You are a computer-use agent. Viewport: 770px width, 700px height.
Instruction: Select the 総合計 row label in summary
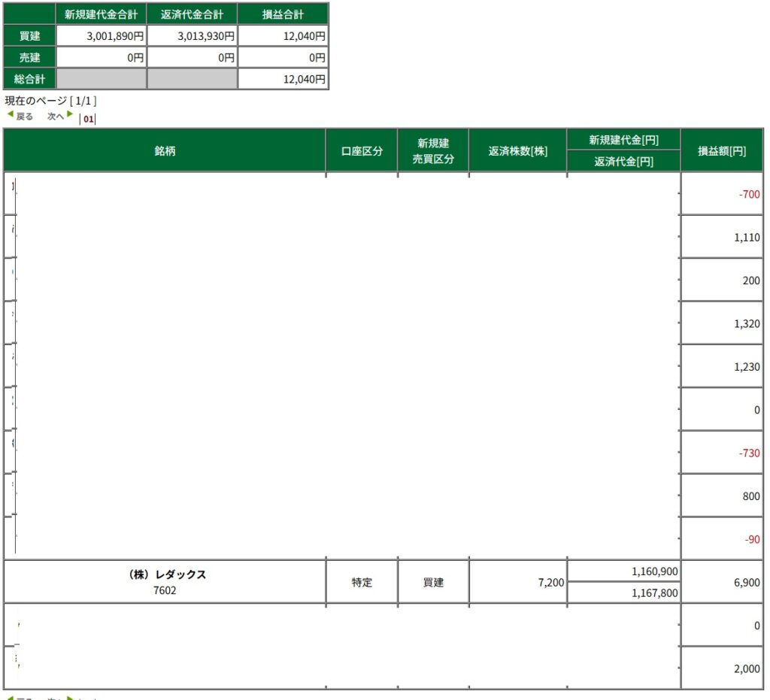coord(29,79)
